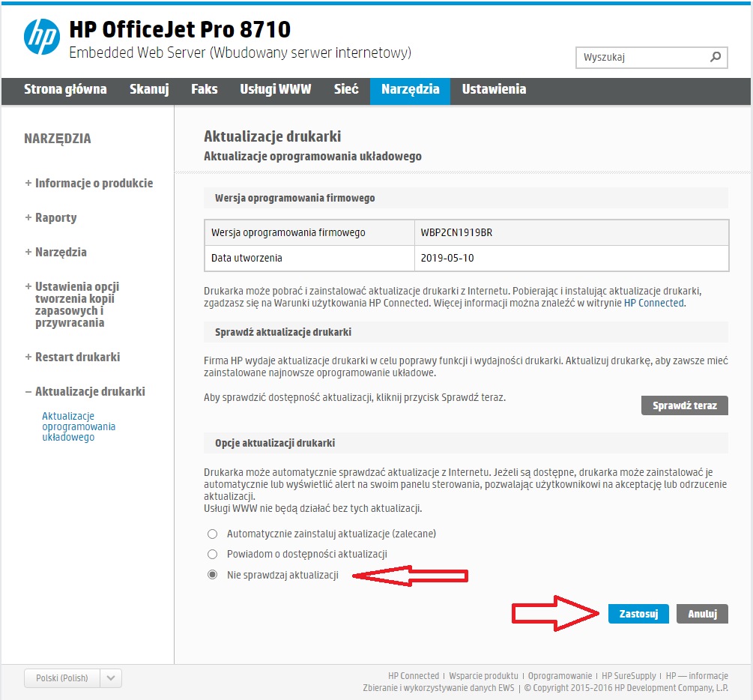Image resolution: width=753 pixels, height=700 pixels.
Task: Choose Powiadom o dostępności aktualizacji option
Action: pos(212,555)
